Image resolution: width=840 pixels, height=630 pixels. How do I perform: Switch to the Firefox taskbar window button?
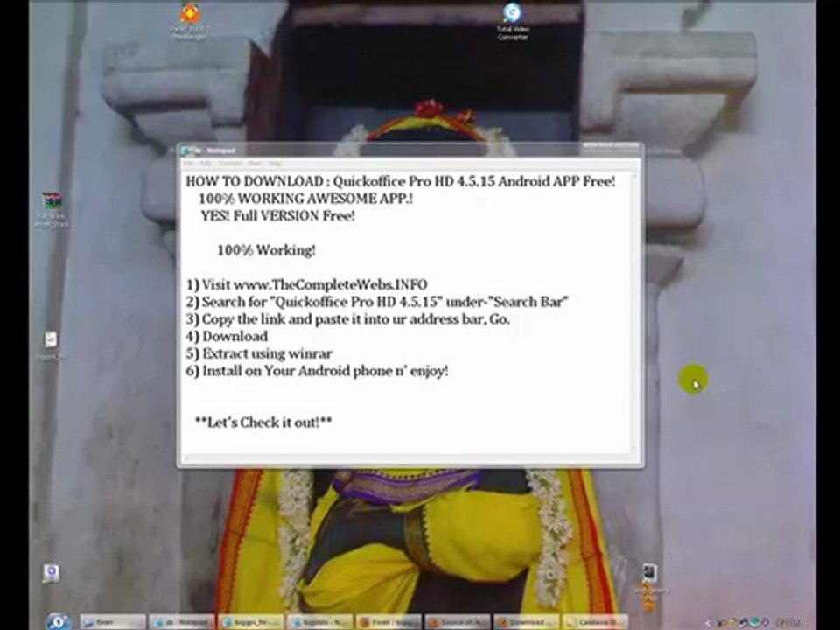pos(388,622)
